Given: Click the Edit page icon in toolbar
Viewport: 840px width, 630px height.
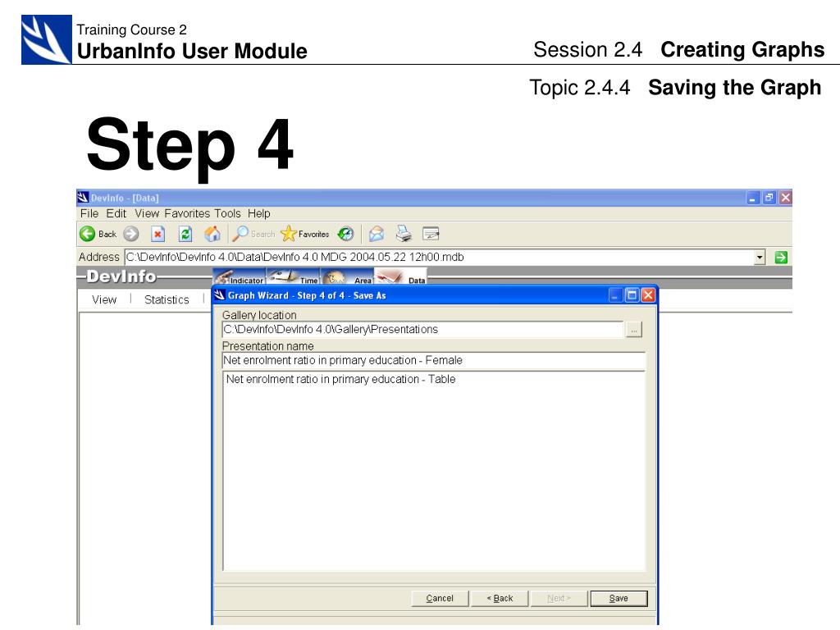Looking at the screenshot, I should [x=431, y=234].
